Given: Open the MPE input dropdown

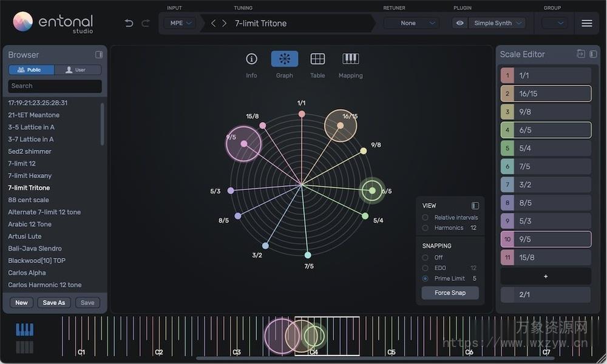Looking at the screenshot, I should 178,22.
